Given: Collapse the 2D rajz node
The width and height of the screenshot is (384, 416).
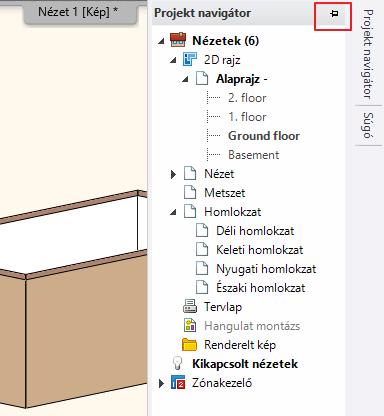Looking at the screenshot, I should click(x=173, y=60).
